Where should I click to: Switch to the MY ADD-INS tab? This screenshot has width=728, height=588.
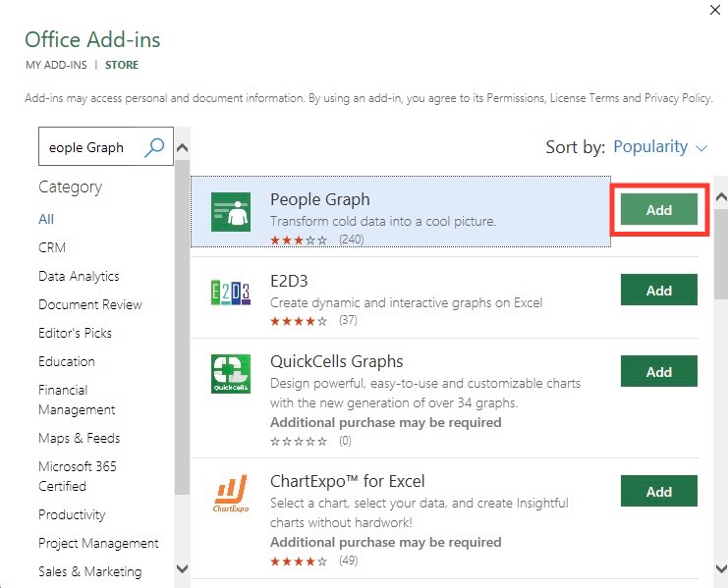click(56, 65)
